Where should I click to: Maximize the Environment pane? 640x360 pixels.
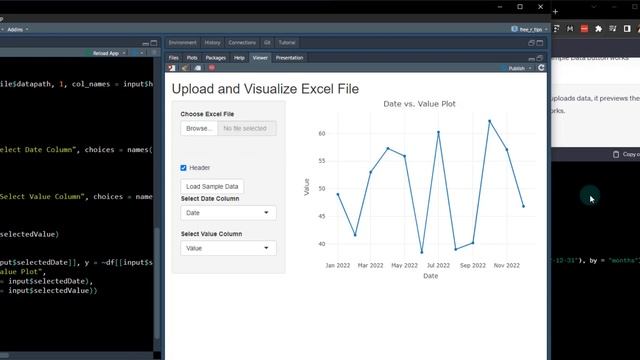pyautogui.click(x=540, y=43)
